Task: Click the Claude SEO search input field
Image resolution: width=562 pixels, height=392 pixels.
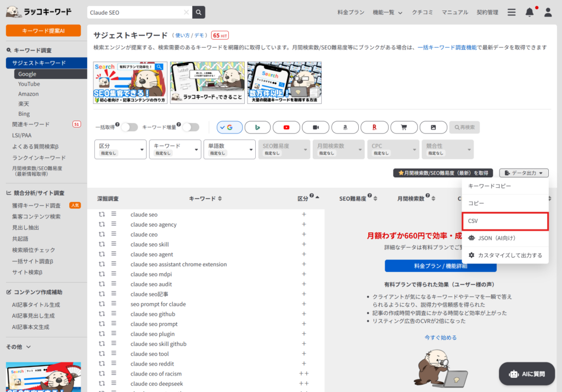Action: pos(137,12)
